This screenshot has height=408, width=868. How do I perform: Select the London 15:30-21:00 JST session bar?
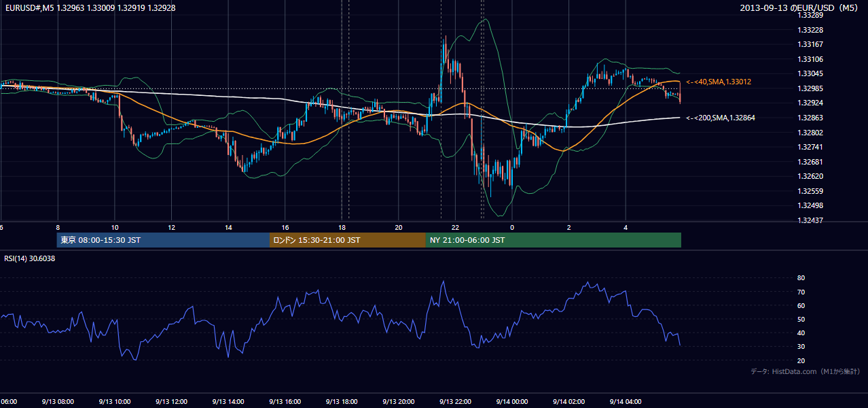tap(348, 240)
